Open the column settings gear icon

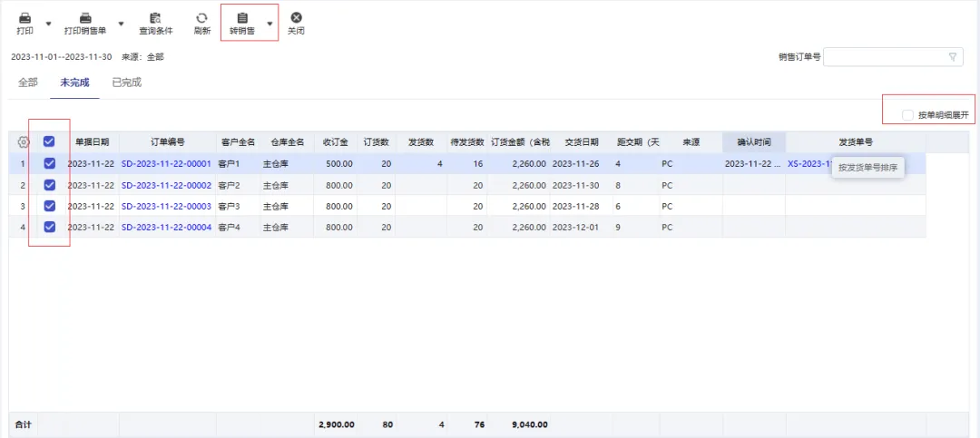coord(24,142)
